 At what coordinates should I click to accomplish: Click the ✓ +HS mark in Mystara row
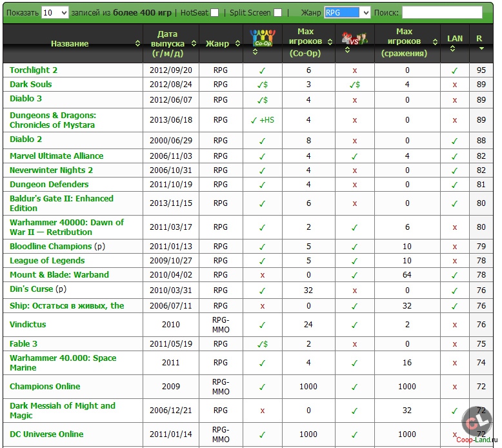click(x=263, y=120)
